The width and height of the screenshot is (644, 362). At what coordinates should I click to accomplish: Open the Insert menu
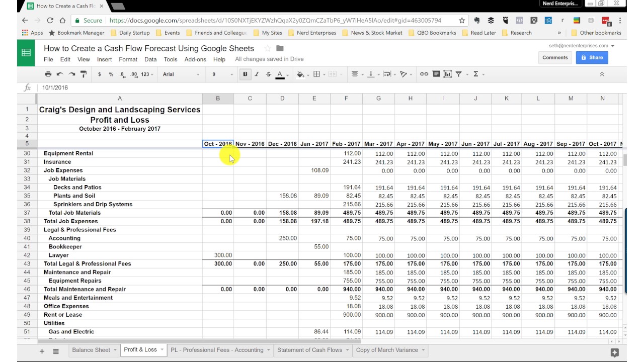(x=105, y=59)
